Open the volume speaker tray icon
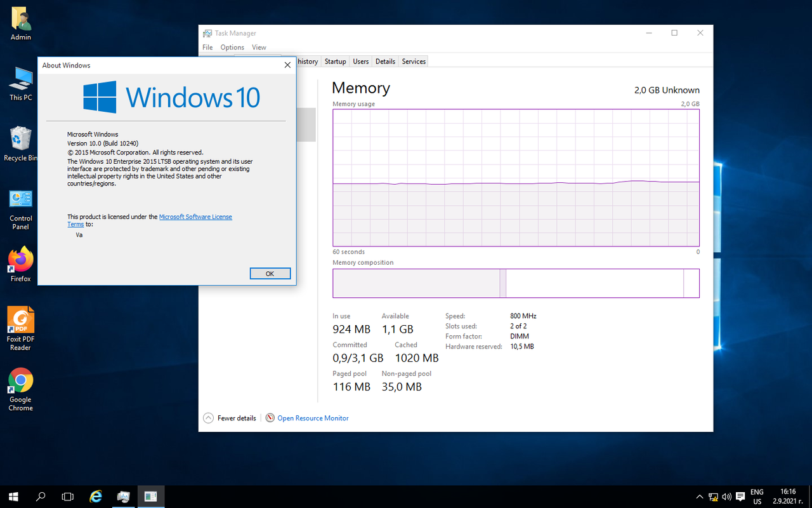 click(x=726, y=497)
